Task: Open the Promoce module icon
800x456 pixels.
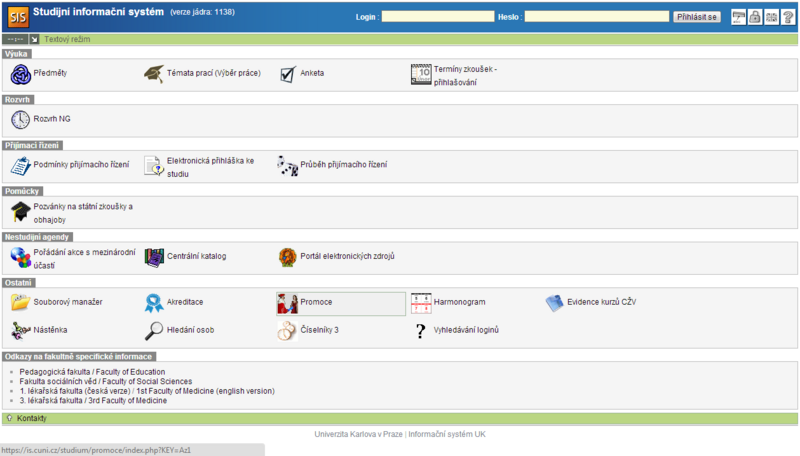Action: coord(288,302)
